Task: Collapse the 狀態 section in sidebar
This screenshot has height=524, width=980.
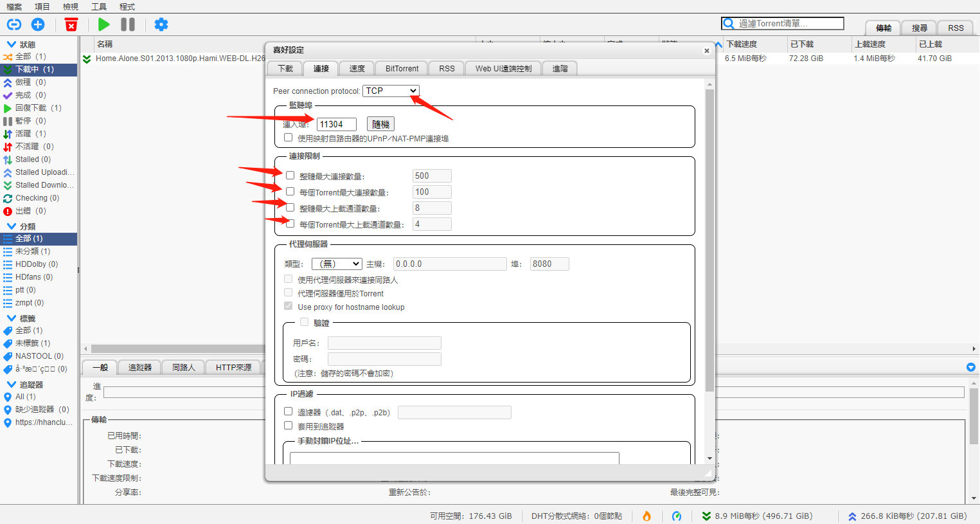Action: pos(11,44)
